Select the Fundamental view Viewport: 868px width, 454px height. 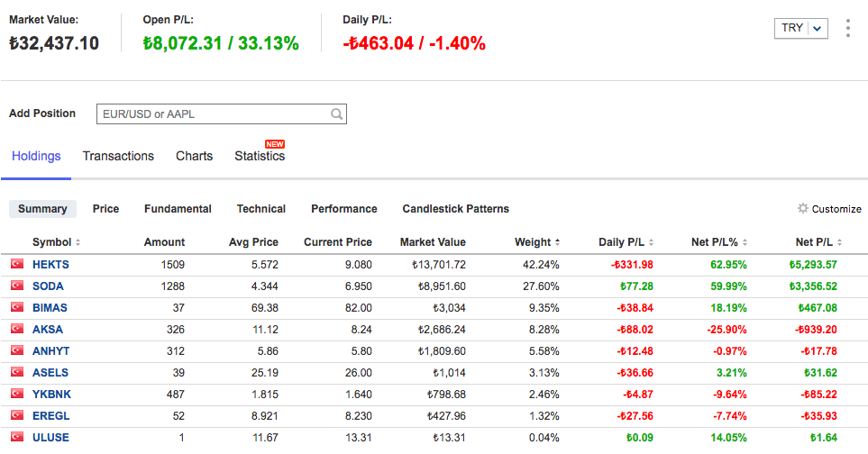coord(178,209)
